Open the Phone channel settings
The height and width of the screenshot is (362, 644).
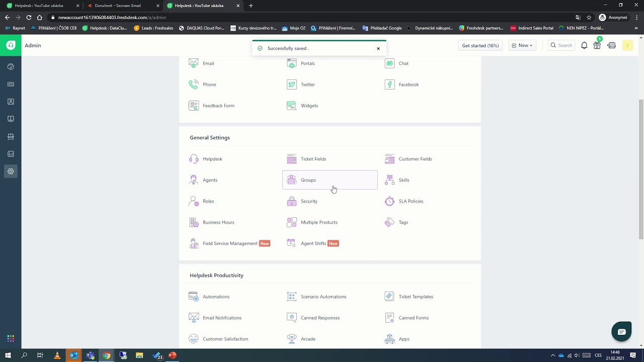click(203, 84)
